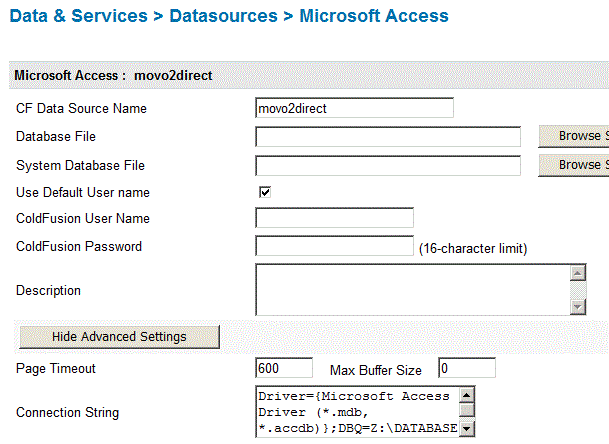Click the Database File input field
Image resolution: width=609 pixels, height=444 pixels.
point(388,137)
